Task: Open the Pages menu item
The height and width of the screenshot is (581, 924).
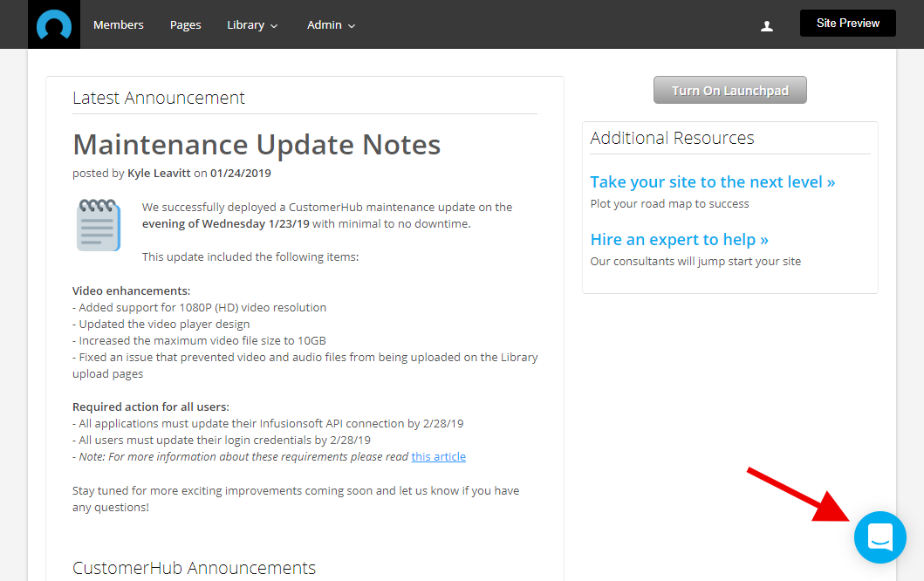Action: pyautogui.click(x=186, y=25)
